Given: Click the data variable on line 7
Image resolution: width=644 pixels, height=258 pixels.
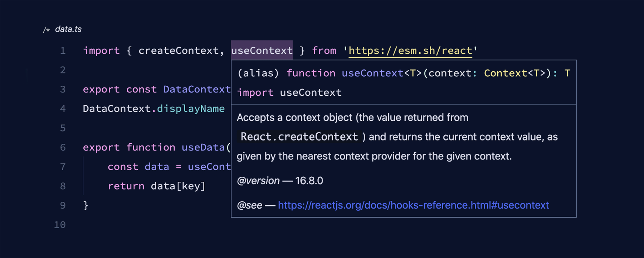Looking at the screenshot, I should point(157,167).
